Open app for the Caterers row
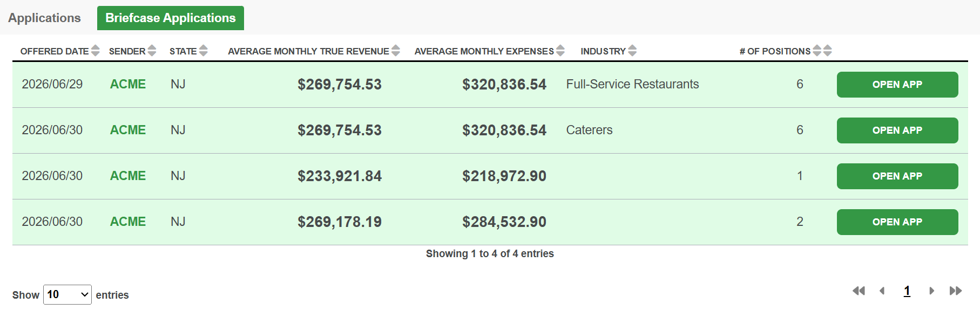 coord(897,130)
